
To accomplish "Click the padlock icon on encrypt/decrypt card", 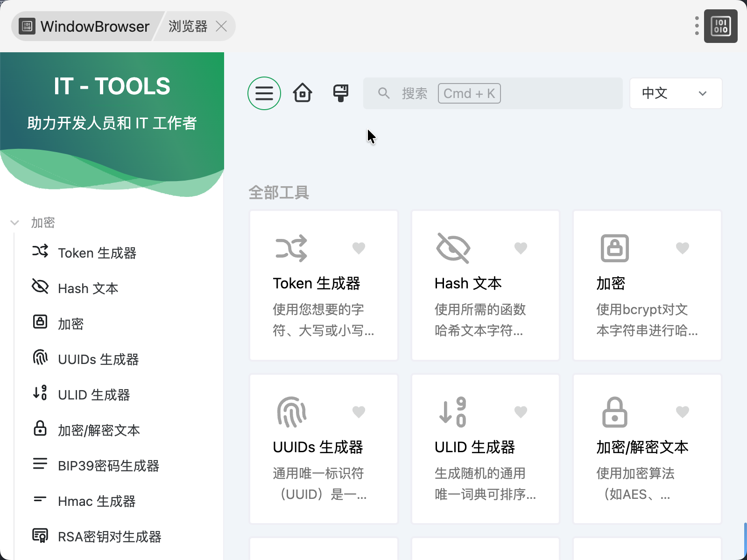I will click(614, 412).
